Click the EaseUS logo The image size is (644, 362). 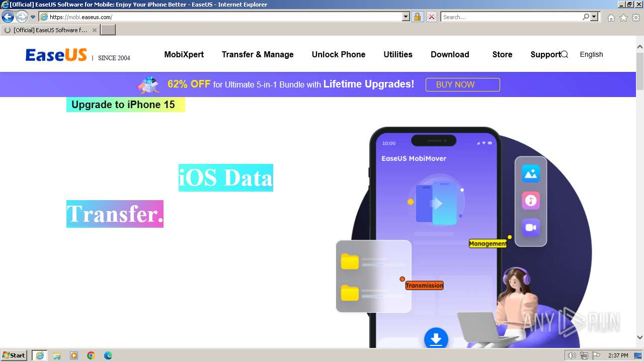pos(56,55)
